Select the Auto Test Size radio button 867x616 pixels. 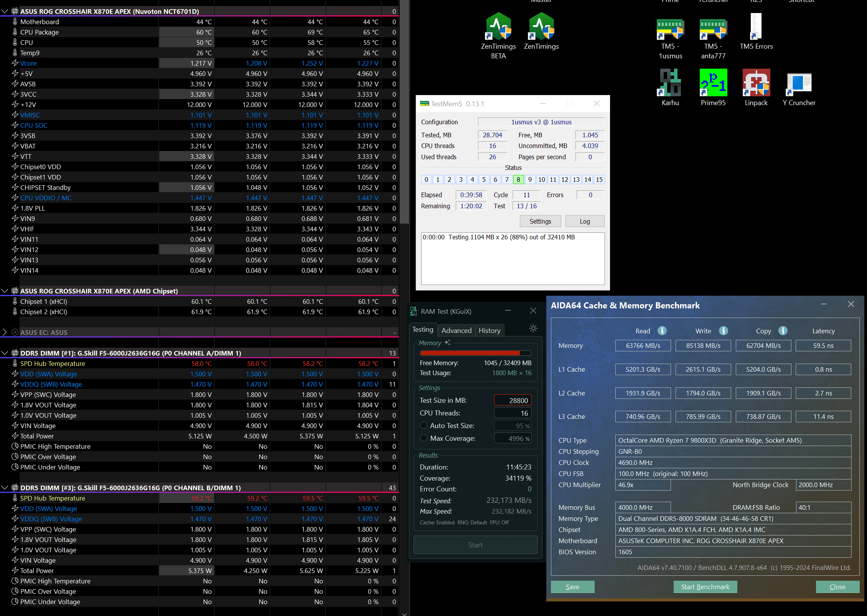pyautogui.click(x=424, y=425)
